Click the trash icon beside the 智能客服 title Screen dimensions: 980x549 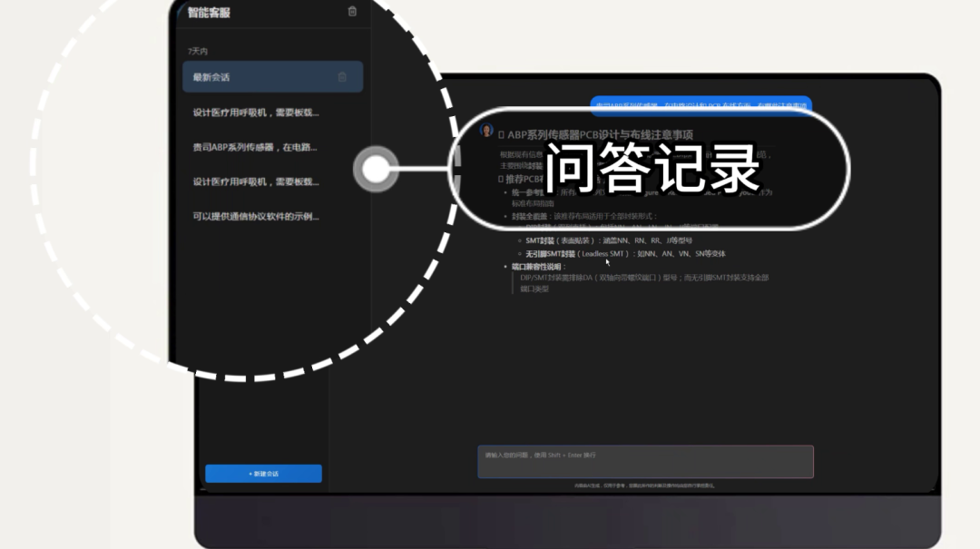click(x=352, y=11)
